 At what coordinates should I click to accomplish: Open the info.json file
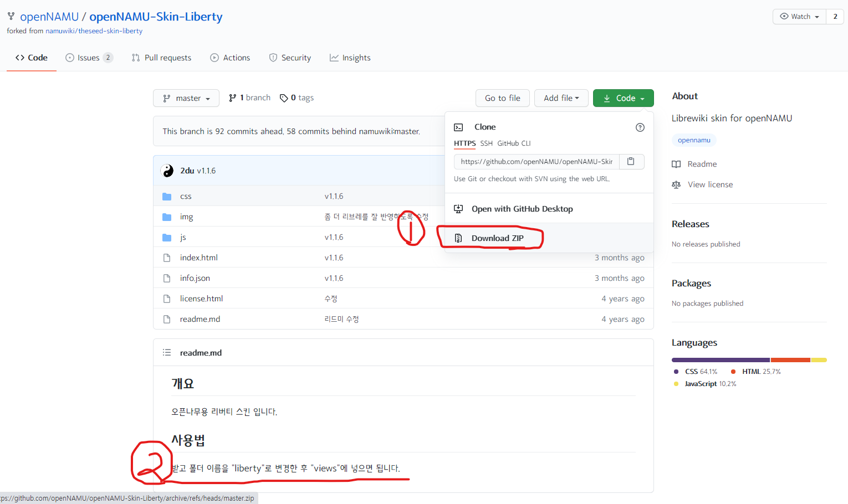(195, 278)
